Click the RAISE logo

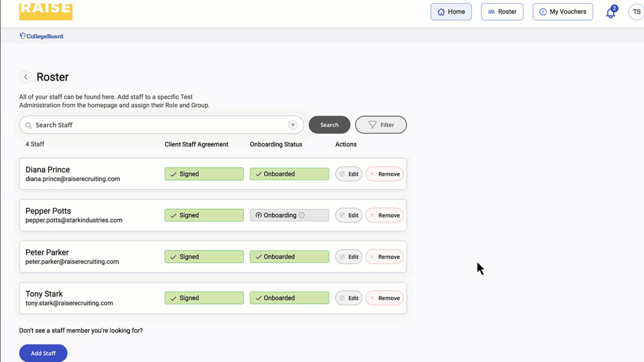pos(46,11)
